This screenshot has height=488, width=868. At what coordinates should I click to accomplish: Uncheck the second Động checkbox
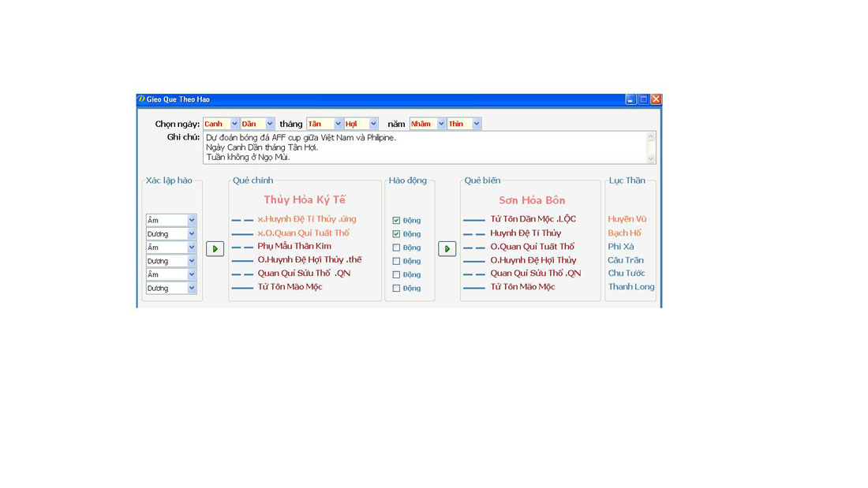(396, 234)
